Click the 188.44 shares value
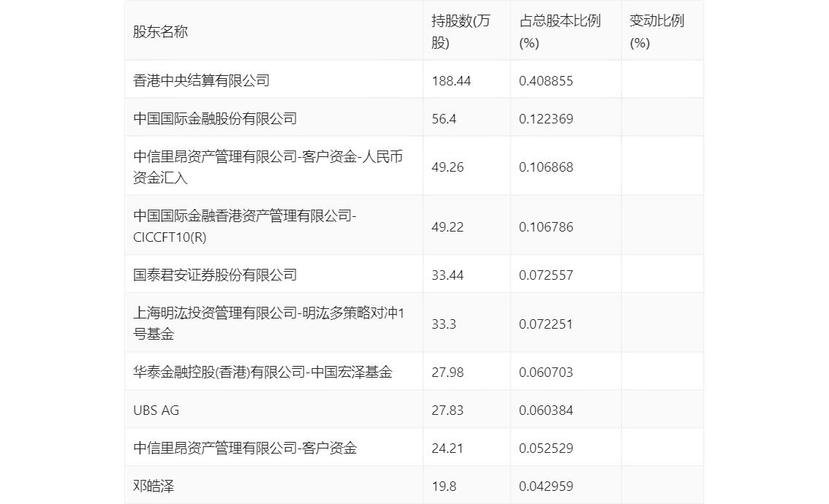The height and width of the screenshot is (504, 829). 451,81
